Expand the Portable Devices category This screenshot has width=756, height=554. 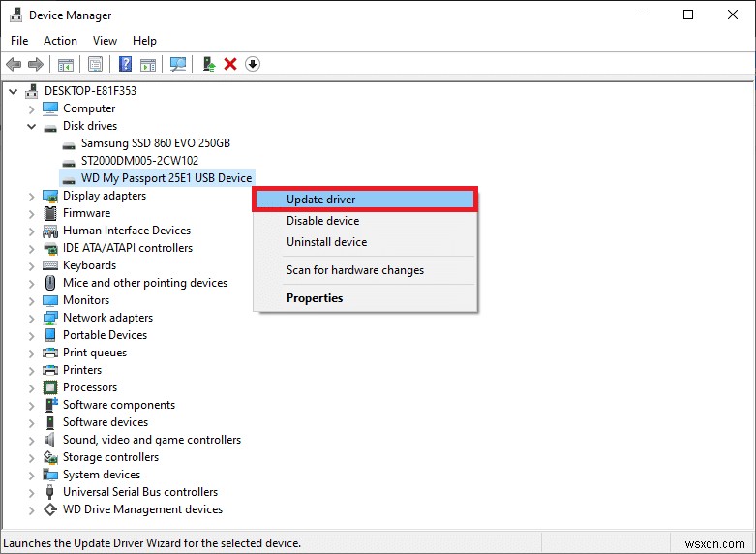coord(31,335)
